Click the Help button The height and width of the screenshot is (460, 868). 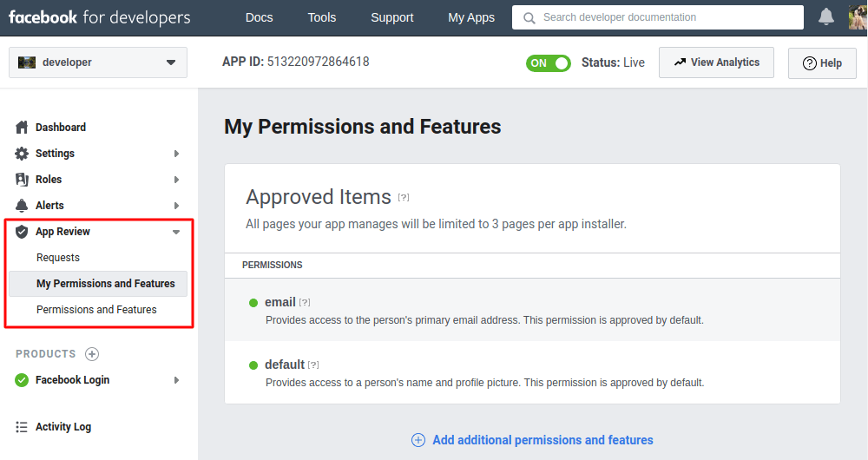click(x=822, y=63)
